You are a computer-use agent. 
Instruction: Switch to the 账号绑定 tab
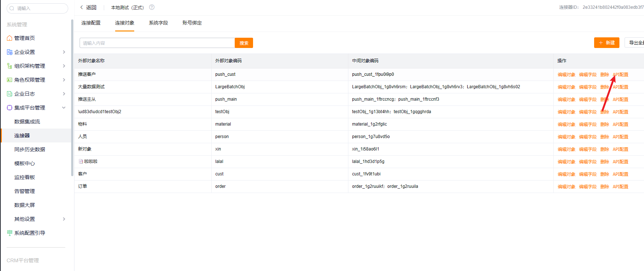pos(192,23)
